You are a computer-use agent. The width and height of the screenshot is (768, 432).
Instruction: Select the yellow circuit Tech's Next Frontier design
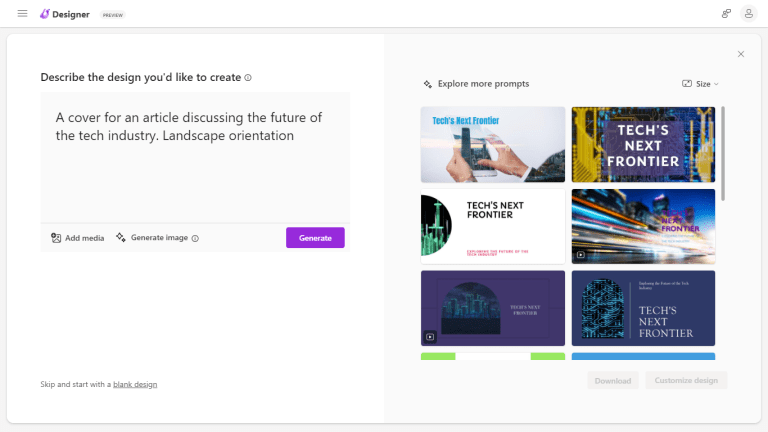(643, 144)
